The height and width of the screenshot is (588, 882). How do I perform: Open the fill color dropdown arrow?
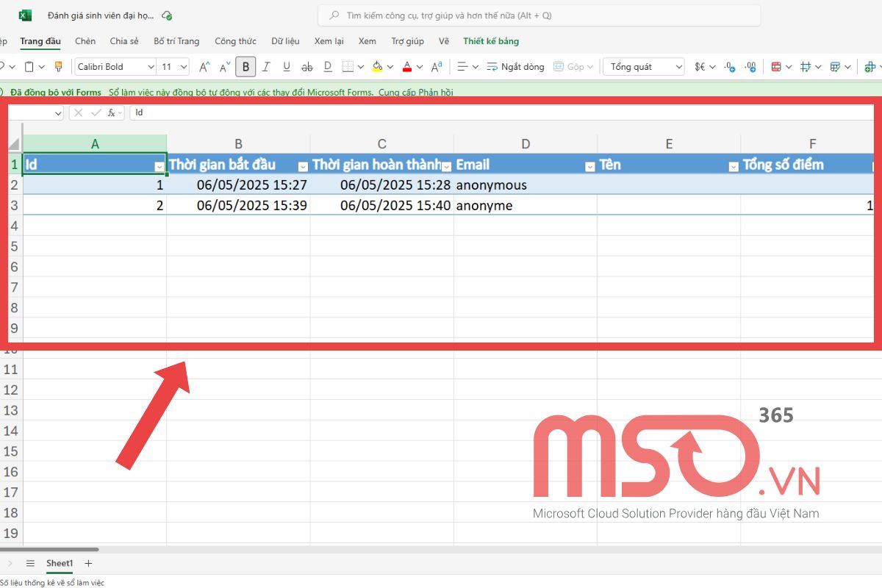[x=390, y=67]
